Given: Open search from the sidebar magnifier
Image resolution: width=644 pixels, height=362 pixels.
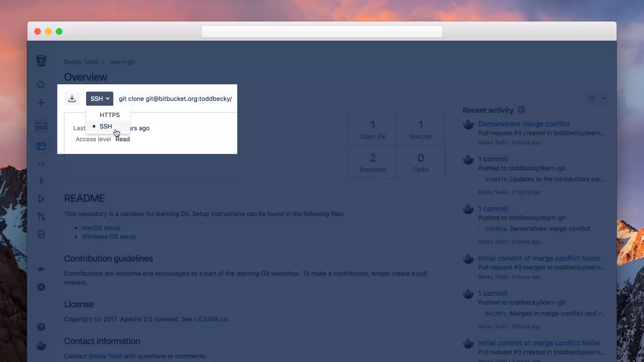Looking at the screenshot, I should 41,85.
